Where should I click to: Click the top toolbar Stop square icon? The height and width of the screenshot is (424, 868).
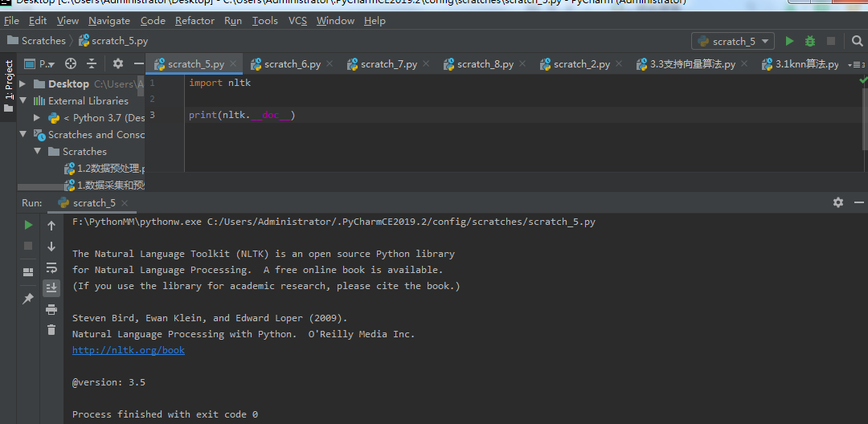[x=831, y=41]
